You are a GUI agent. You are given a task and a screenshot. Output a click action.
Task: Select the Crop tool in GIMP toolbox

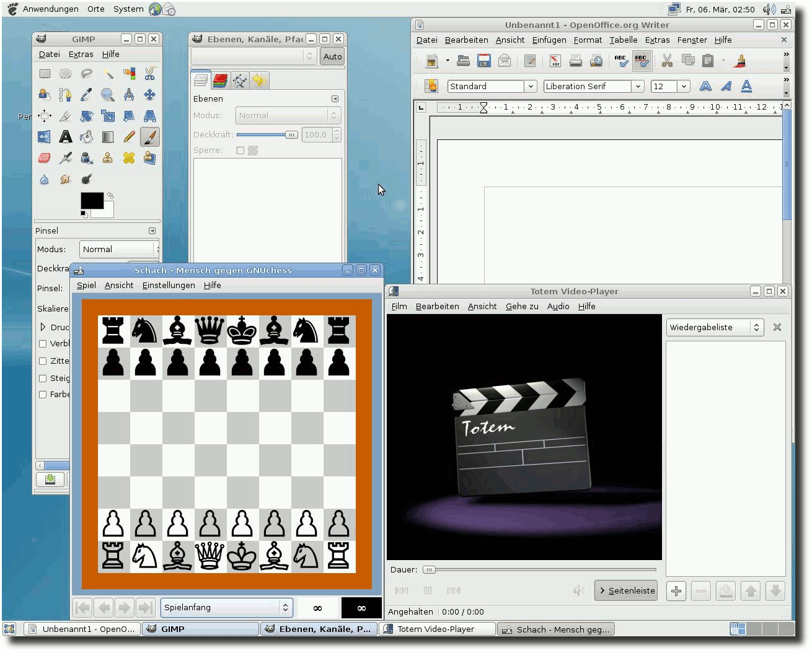65,116
